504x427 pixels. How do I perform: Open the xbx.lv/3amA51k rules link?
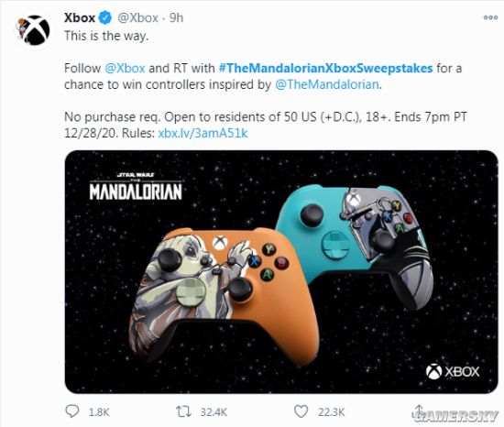point(203,133)
